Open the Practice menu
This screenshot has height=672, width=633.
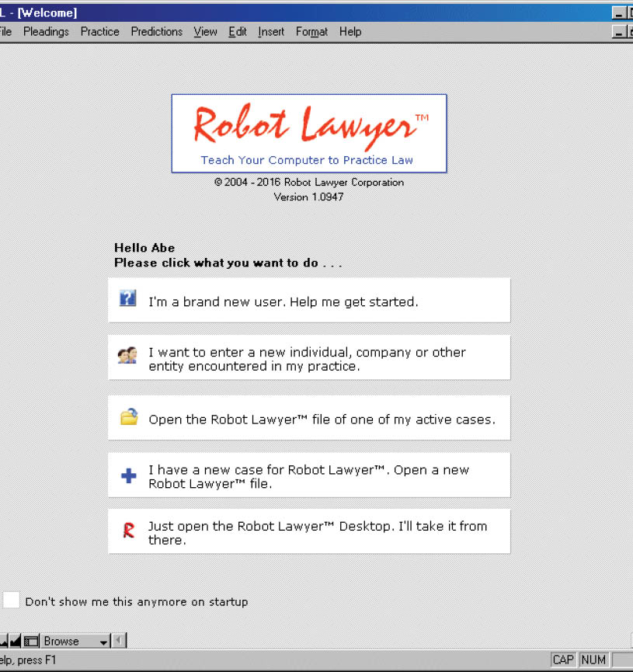(99, 32)
